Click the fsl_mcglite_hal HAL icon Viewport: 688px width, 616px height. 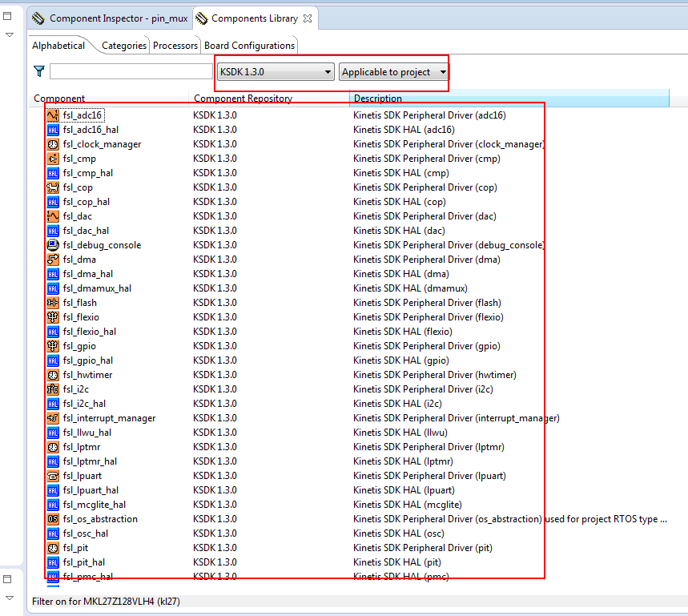tap(53, 505)
